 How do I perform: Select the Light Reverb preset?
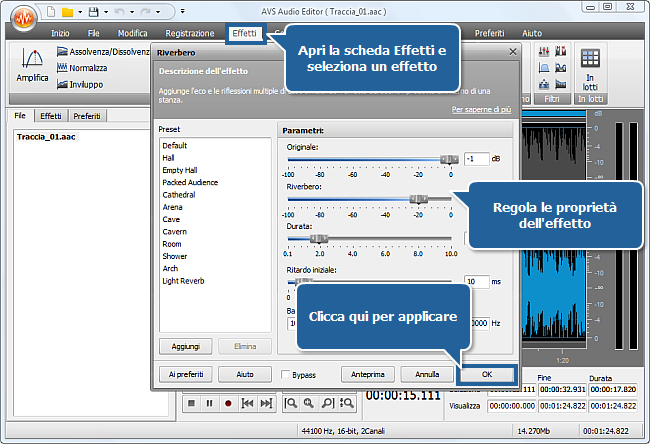pos(183,281)
